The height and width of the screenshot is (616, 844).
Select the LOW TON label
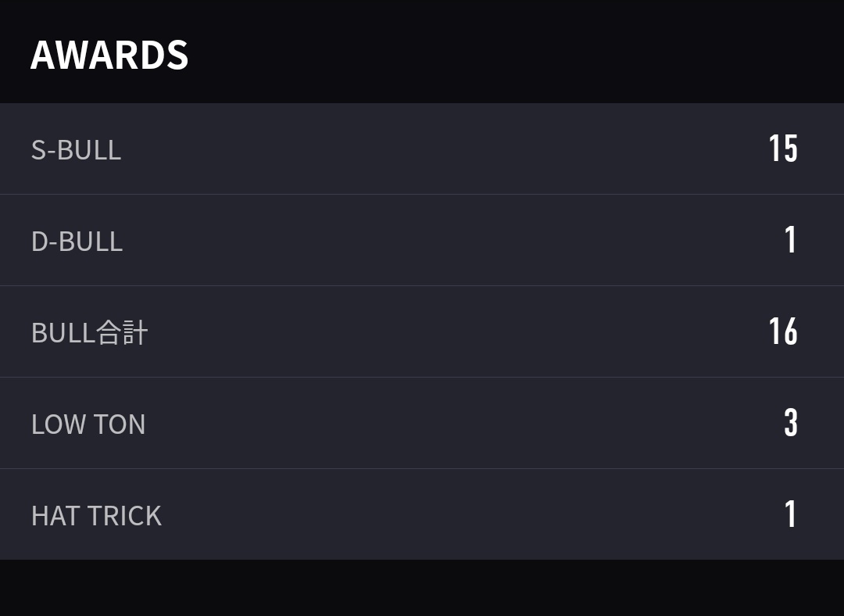(x=88, y=424)
